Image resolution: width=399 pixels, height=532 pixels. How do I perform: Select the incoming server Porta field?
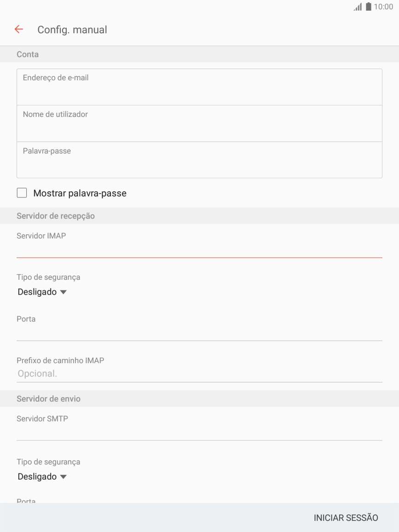[x=199, y=333]
